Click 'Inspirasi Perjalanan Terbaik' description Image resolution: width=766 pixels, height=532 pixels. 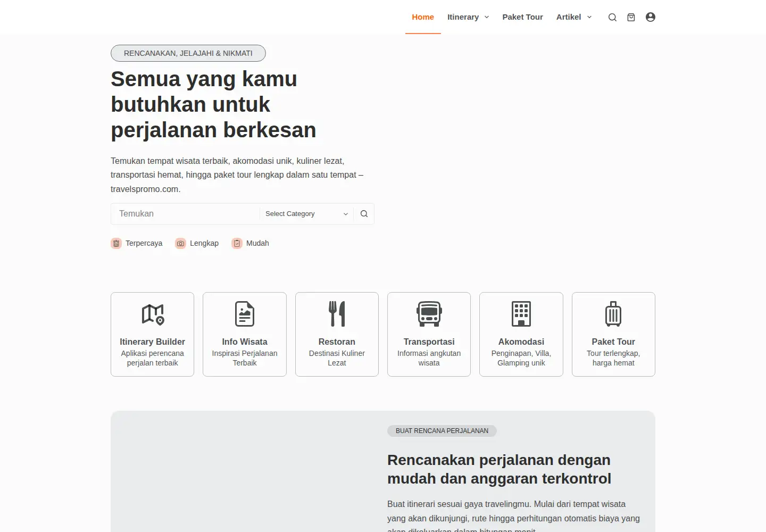[245, 358]
